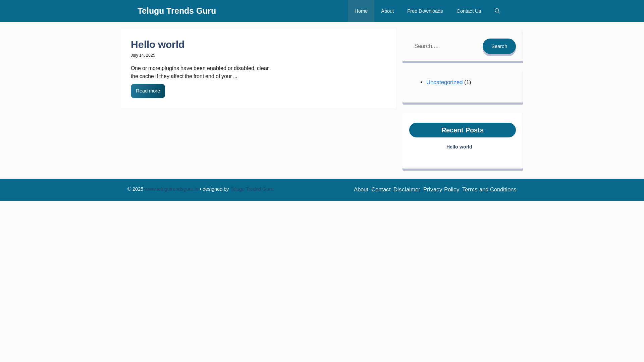
Task: Go to Telugu Trends Guru site title
Action: pos(177,11)
